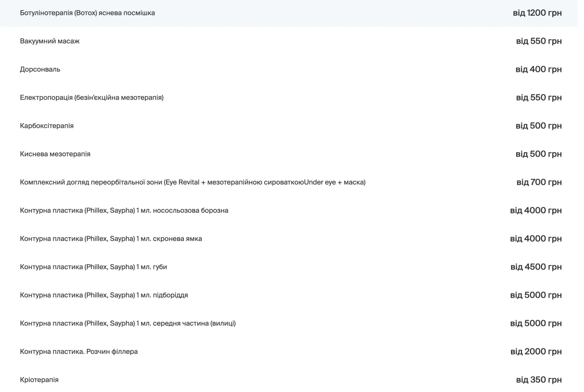Click the від 4500 грн price

[x=536, y=267]
